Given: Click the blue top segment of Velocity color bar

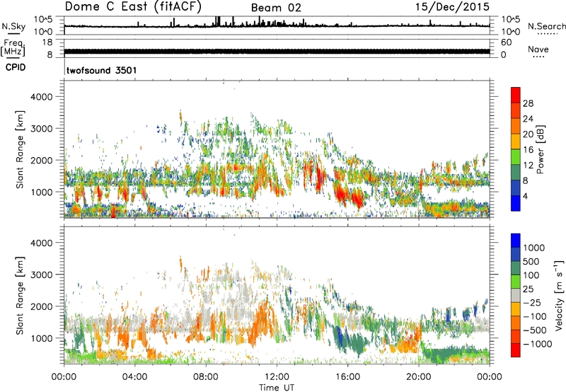Looking at the screenshot, I should click(516, 241).
